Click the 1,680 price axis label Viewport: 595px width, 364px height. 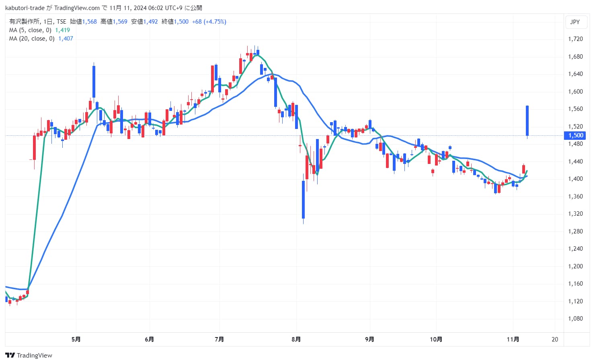(x=575, y=57)
